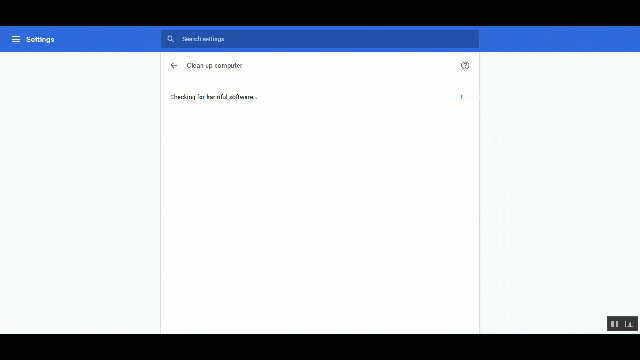Click the icon right of the pause button

point(629,324)
